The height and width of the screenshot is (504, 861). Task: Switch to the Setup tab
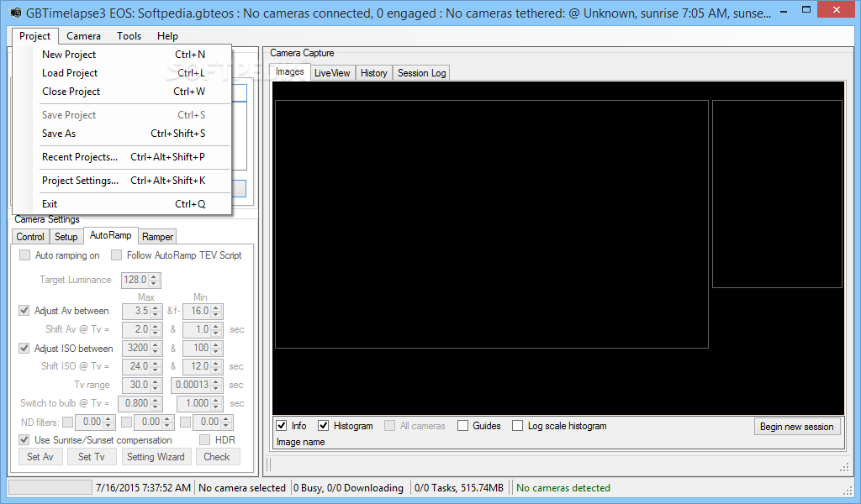(x=66, y=236)
